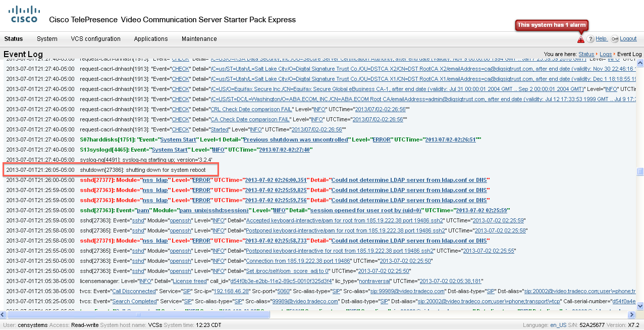Click "System Start" in the S13syslogd row

point(169,150)
